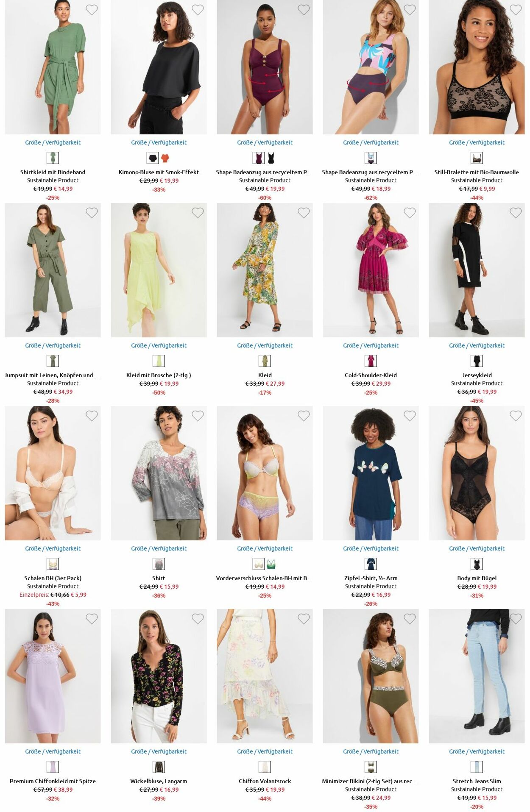Viewport: 530px width, 812px height.
Task: Show Größe / Verfügbarkeit for Stretch Jeans Slim
Action: tap(477, 751)
